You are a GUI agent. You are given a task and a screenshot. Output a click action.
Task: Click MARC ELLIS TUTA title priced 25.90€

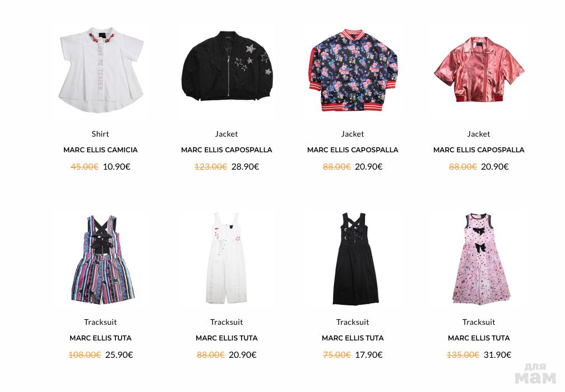coord(100,338)
